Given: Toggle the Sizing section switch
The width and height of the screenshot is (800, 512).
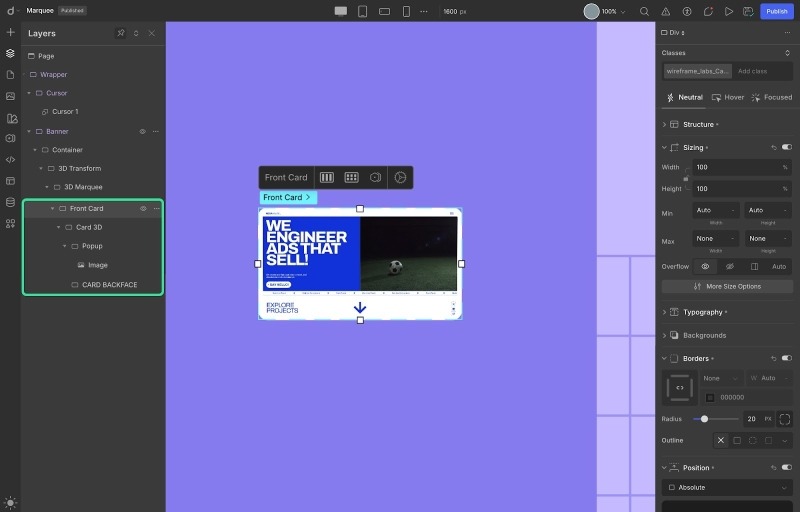Looking at the screenshot, I should tap(786, 147).
